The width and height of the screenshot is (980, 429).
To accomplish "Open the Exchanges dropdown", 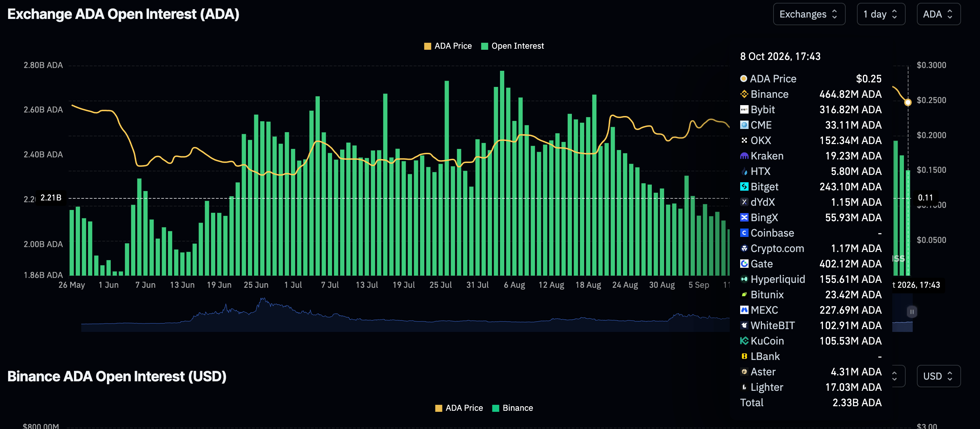I will 809,14.
